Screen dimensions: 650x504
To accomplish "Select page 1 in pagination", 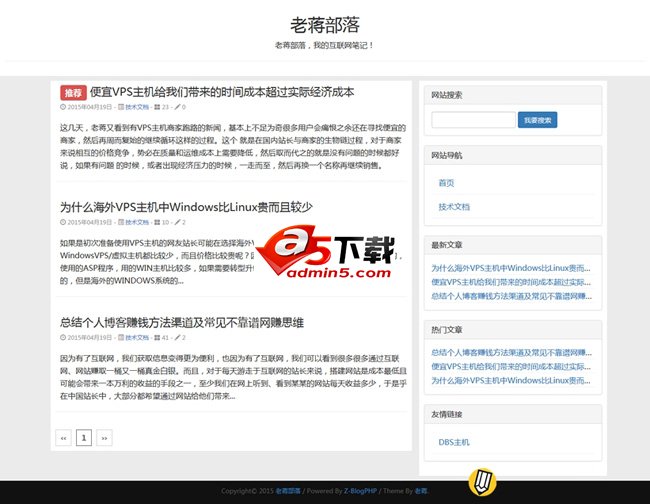I will (84, 438).
